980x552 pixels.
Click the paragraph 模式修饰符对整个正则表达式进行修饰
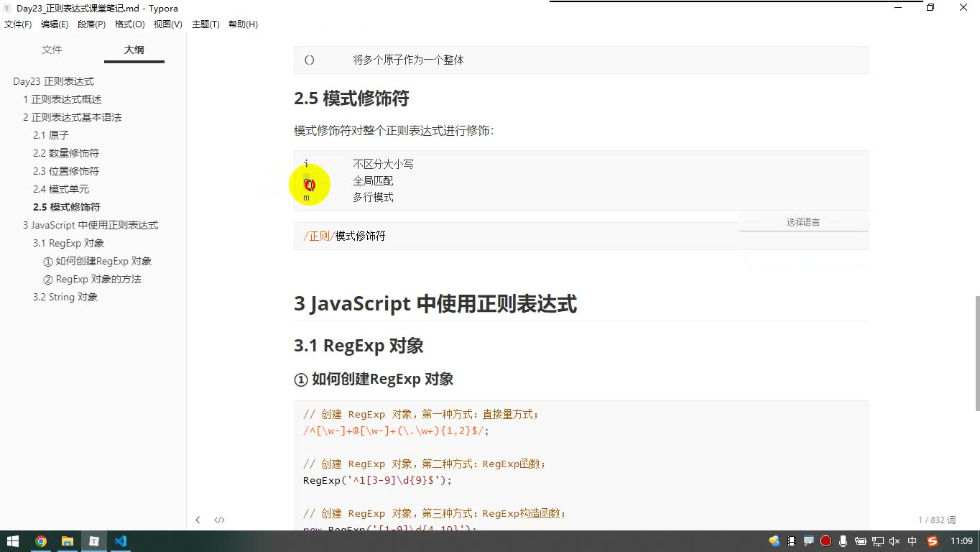point(394,131)
